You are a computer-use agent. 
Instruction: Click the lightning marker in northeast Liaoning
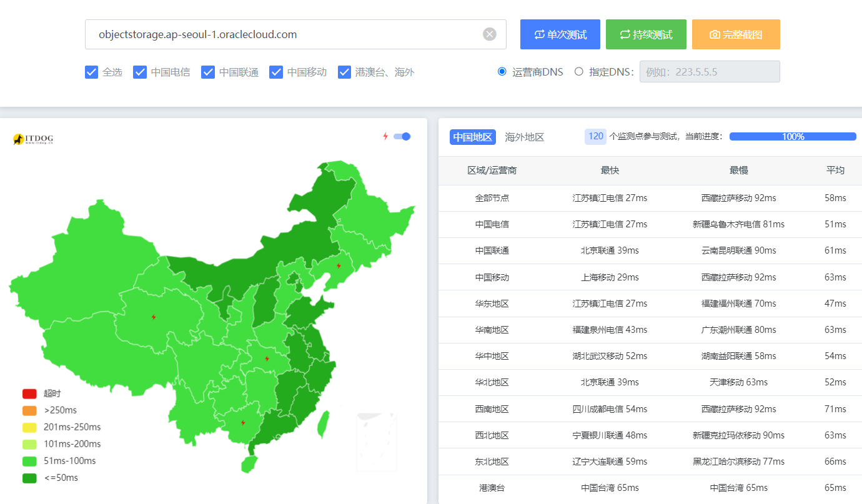(339, 266)
